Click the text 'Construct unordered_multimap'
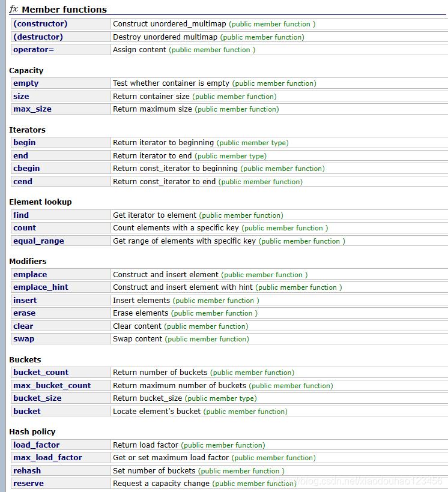Viewport: 448px width, 492px height. (x=169, y=24)
